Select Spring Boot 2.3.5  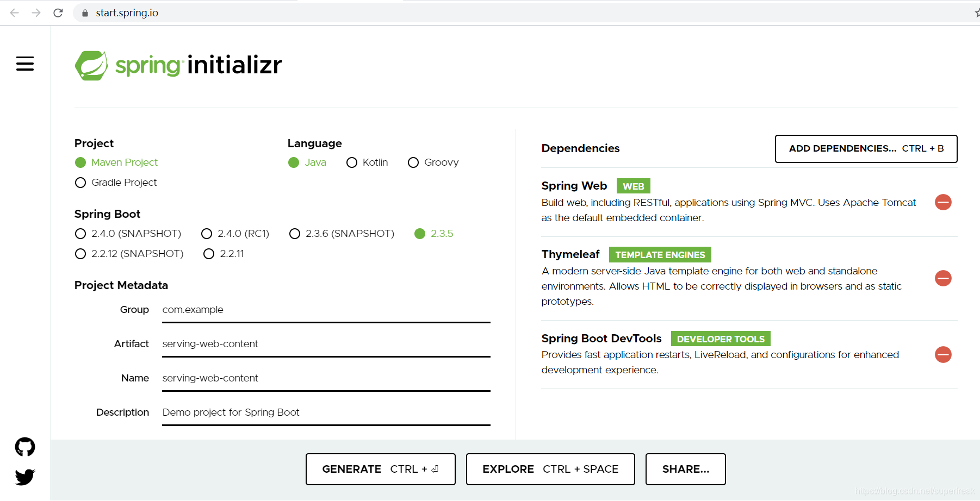434,234
